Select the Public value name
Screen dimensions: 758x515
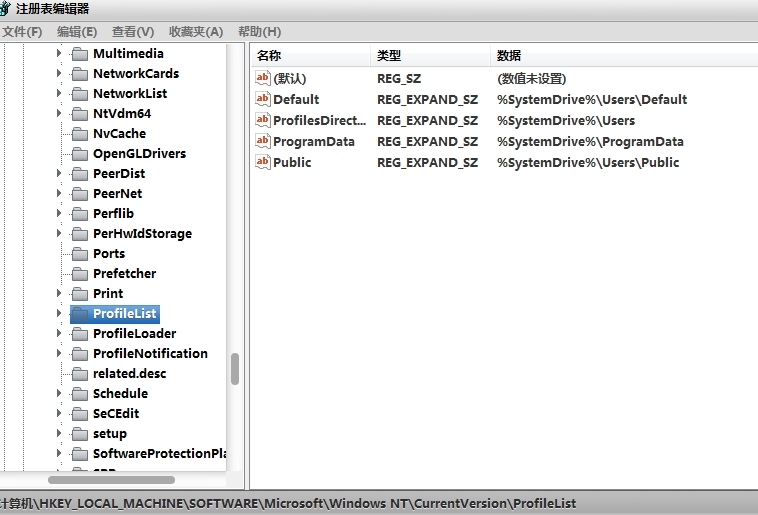[x=292, y=162]
